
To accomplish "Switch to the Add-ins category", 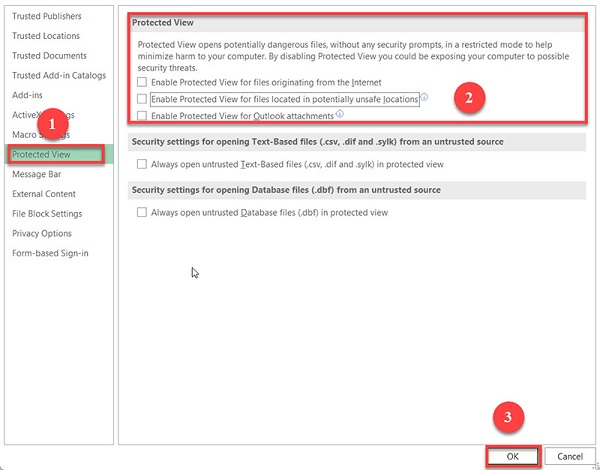I will point(29,96).
